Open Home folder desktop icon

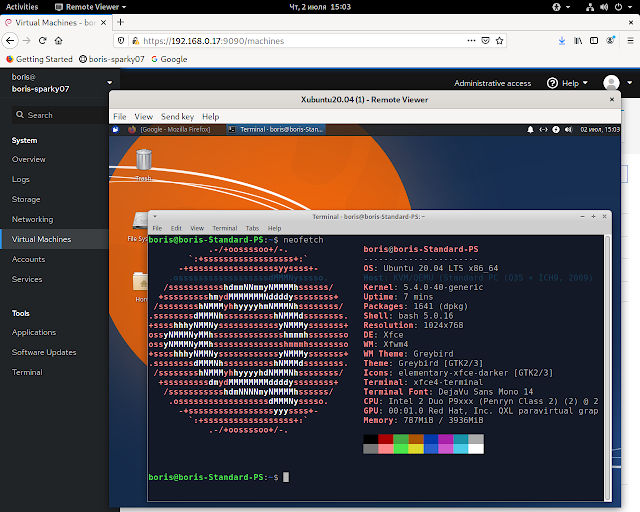tap(140, 287)
